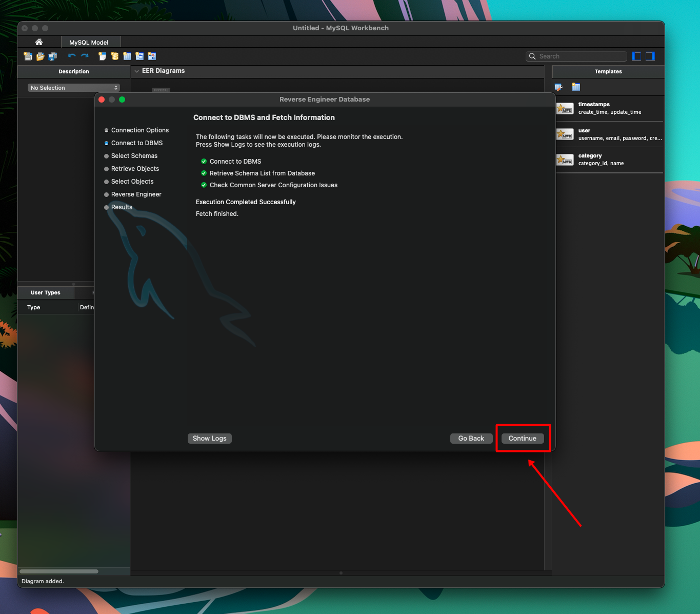Click the 'timestamps' template name
The height and width of the screenshot is (614, 700).
tap(594, 104)
